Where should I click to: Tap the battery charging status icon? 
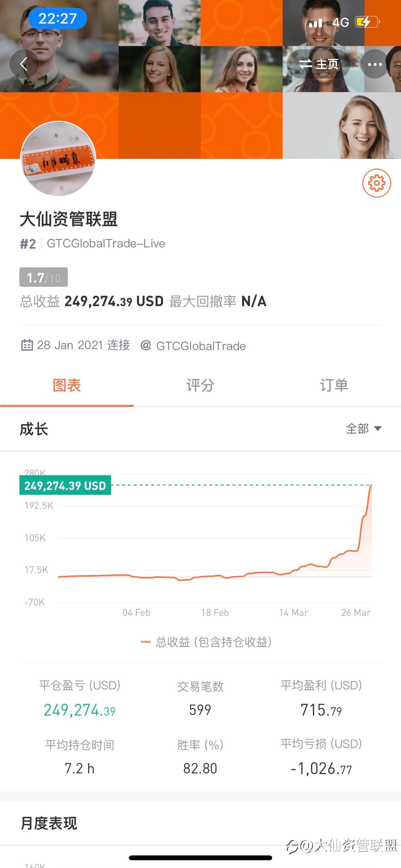[368, 22]
